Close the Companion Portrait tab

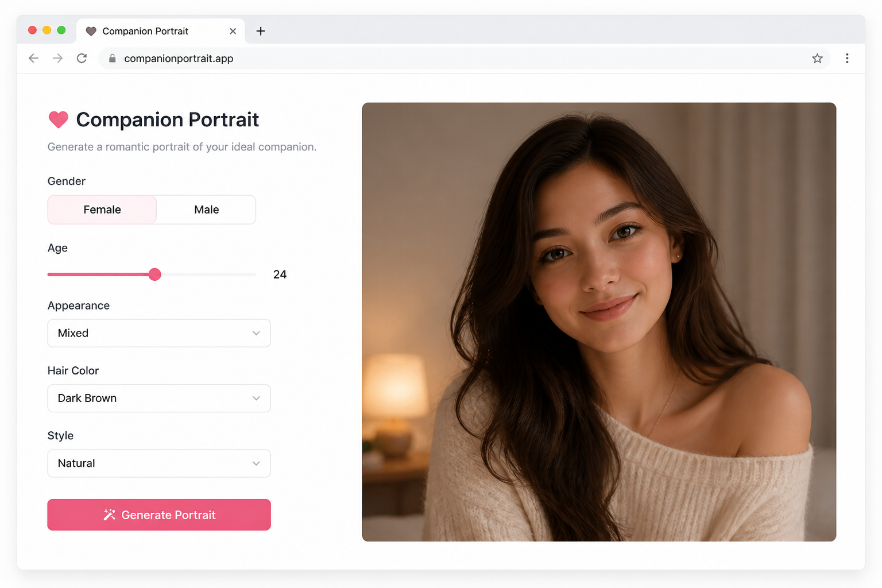click(x=233, y=31)
